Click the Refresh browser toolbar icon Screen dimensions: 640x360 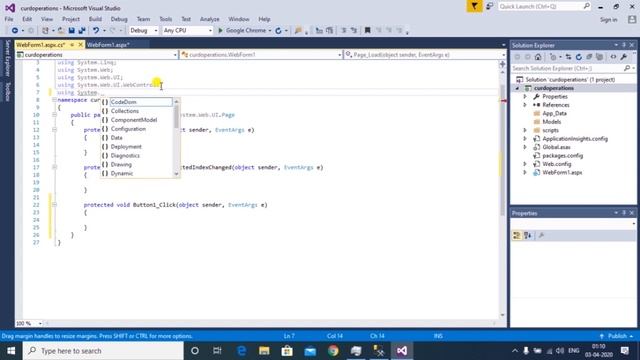pos(278,31)
